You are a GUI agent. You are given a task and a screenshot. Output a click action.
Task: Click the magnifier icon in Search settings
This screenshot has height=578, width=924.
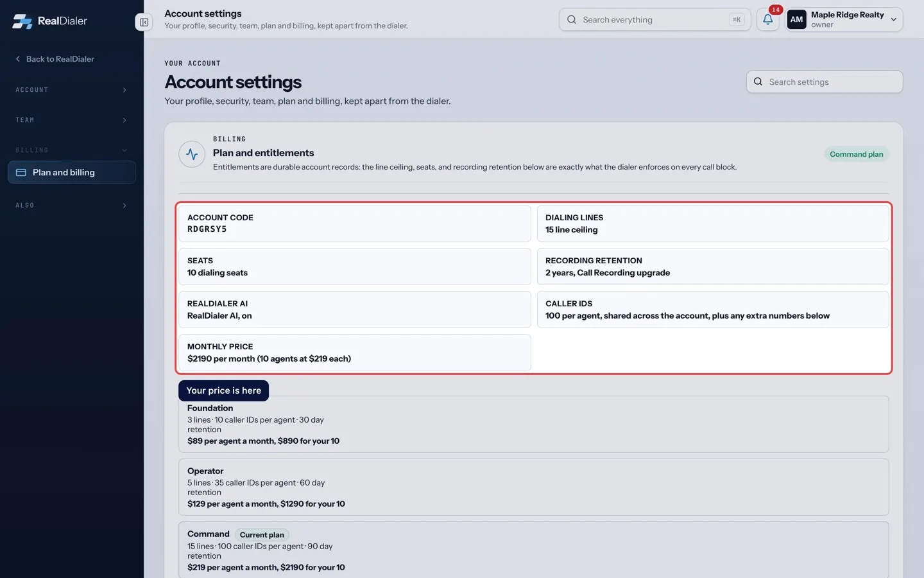pos(758,82)
